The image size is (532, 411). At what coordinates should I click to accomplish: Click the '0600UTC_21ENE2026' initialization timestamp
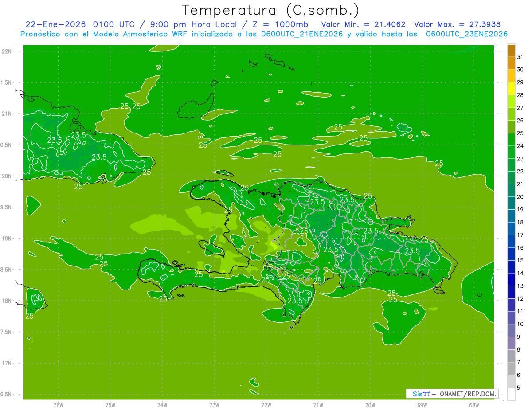point(302,34)
